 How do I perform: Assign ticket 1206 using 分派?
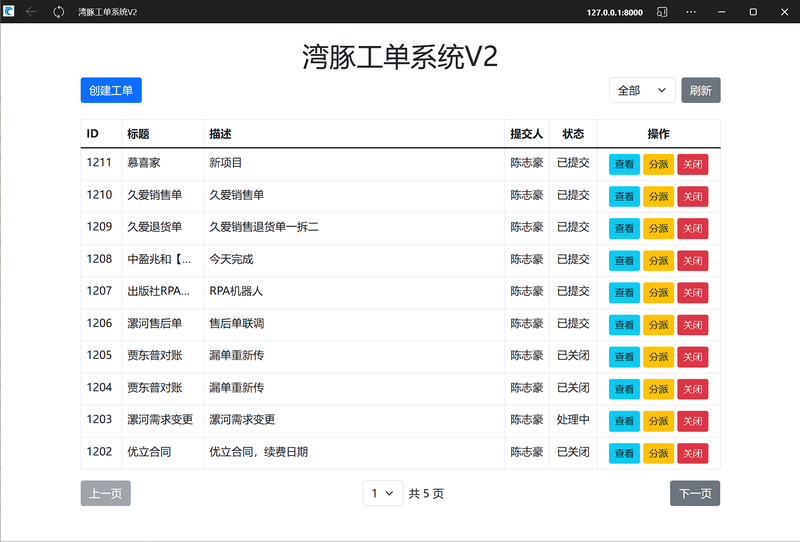click(x=658, y=325)
